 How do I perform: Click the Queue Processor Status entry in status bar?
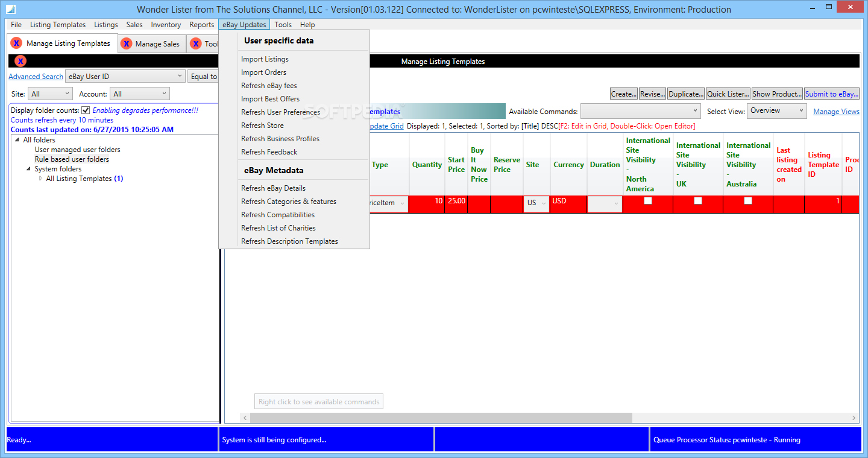tap(756, 440)
